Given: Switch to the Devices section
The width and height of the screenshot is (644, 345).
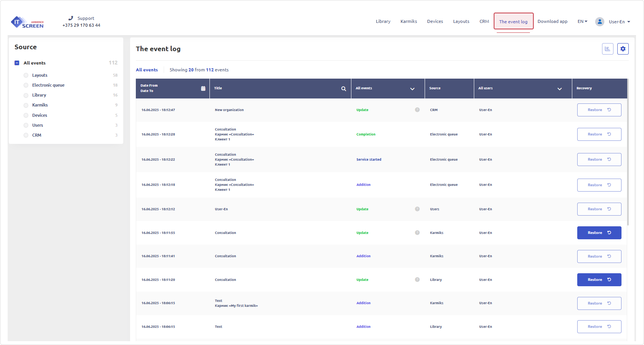Looking at the screenshot, I should 435,21.
